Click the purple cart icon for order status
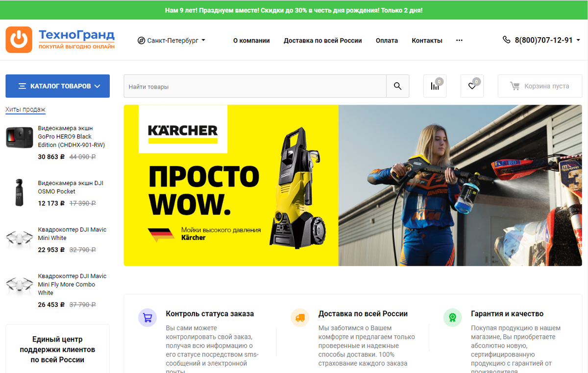 click(147, 318)
